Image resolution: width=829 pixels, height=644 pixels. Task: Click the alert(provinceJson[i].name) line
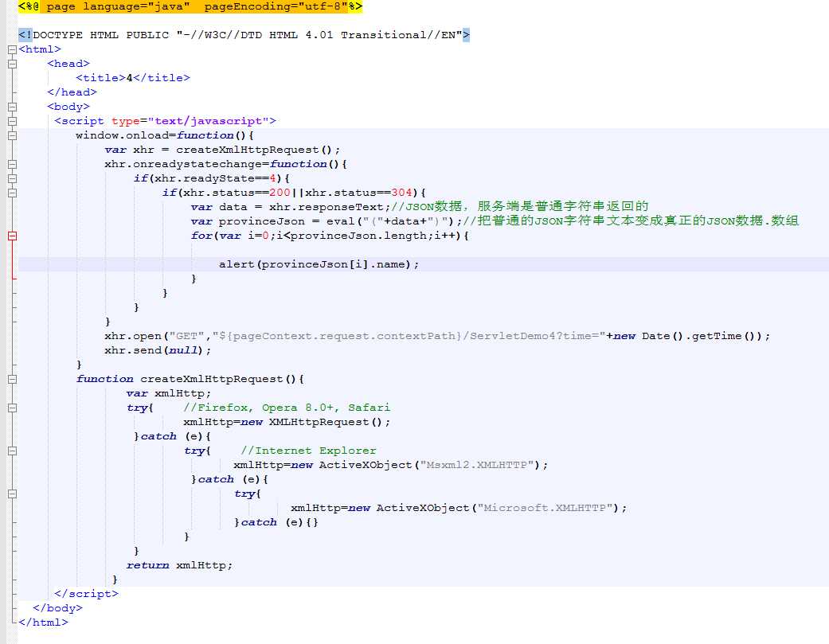[319, 264]
